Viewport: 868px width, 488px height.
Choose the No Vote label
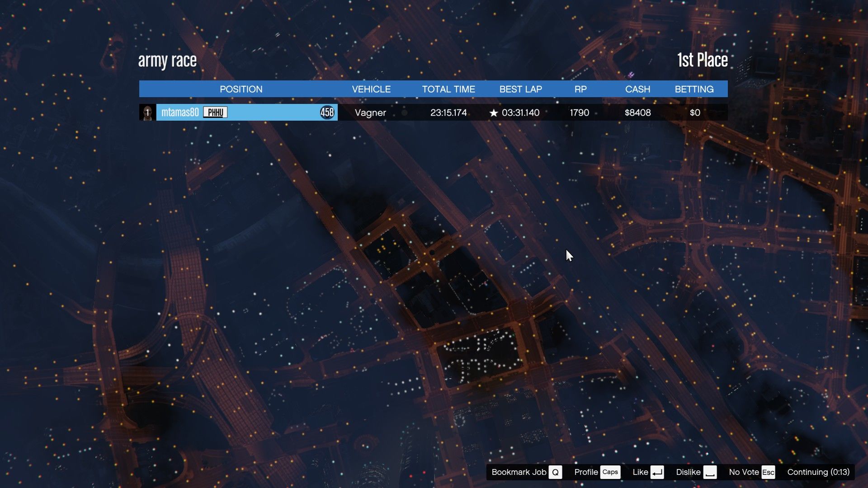pyautogui.click(x=744, y=472)
